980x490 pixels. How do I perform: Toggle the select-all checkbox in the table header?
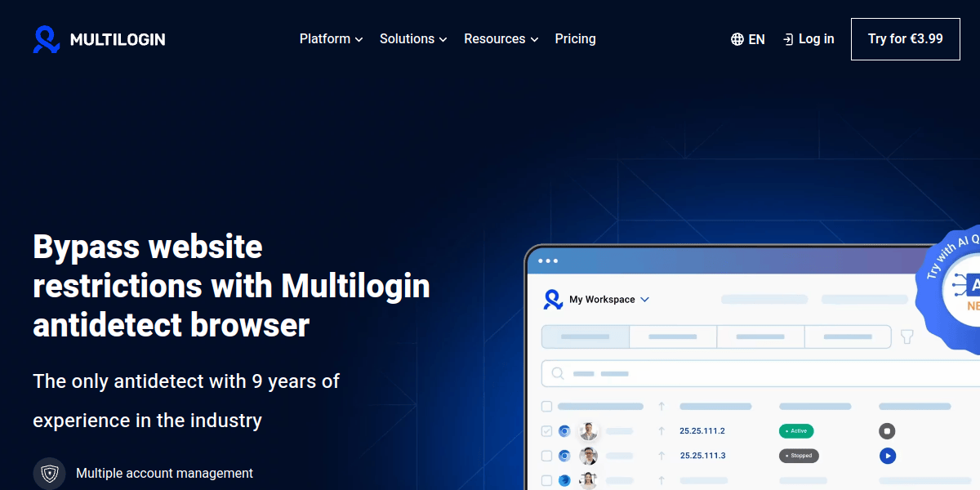[547, 406]
